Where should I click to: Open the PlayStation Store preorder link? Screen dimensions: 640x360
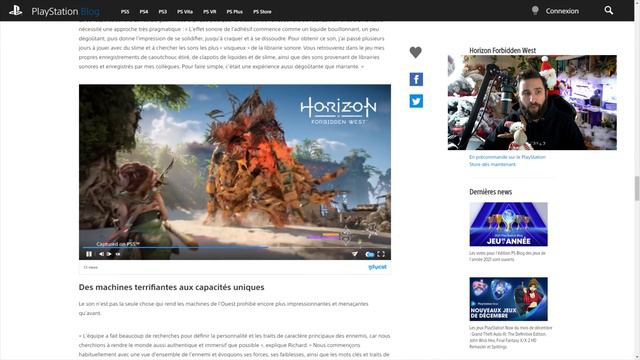(507, 161)
